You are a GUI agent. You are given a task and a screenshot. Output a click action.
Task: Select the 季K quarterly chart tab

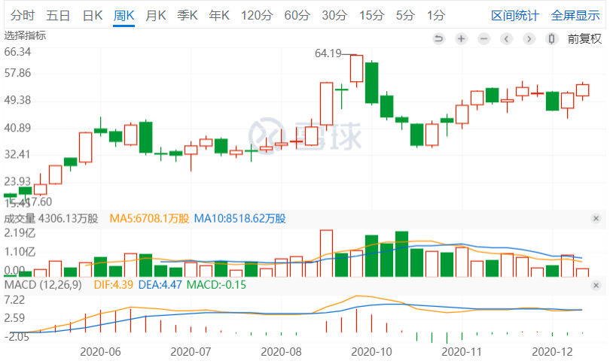click(188, 15)
